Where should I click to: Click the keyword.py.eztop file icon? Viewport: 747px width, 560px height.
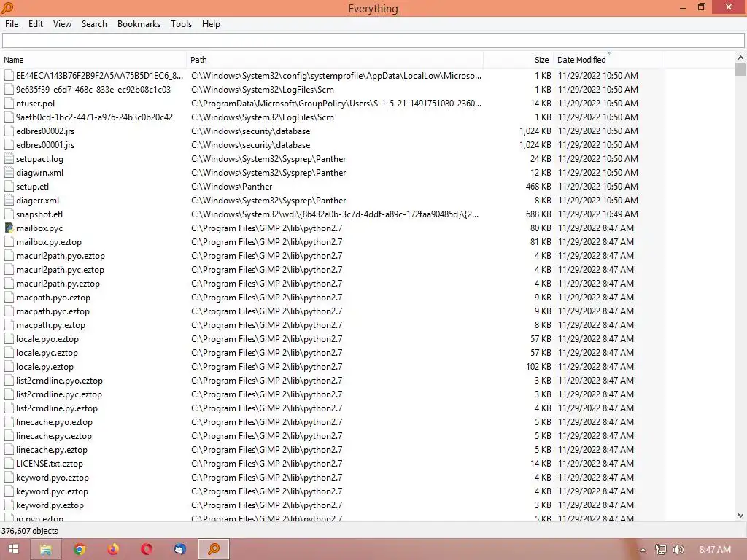(9, 505)
